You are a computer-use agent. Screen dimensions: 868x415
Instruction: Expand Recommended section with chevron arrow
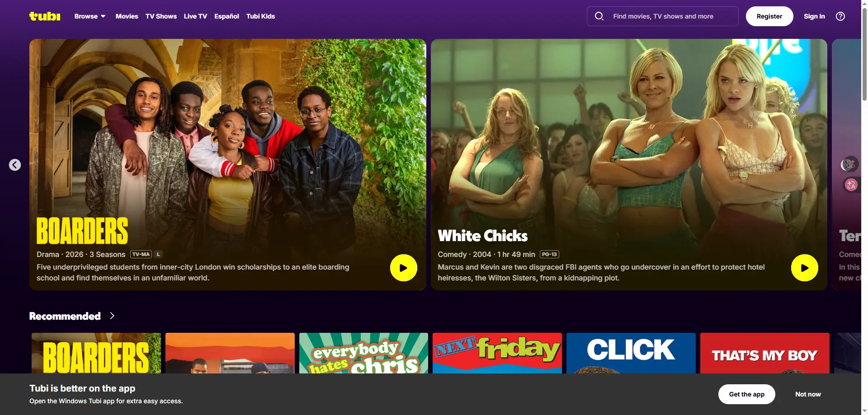[x=112, y=316]
